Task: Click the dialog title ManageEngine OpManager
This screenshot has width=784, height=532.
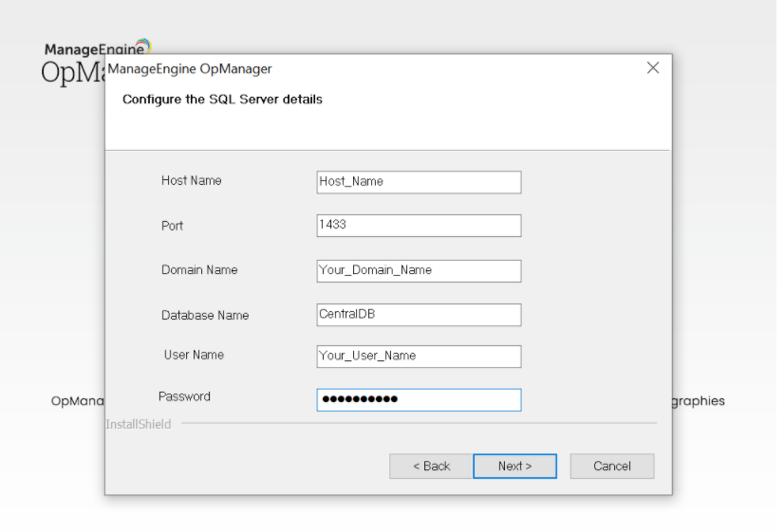Action: pos(190,69)
